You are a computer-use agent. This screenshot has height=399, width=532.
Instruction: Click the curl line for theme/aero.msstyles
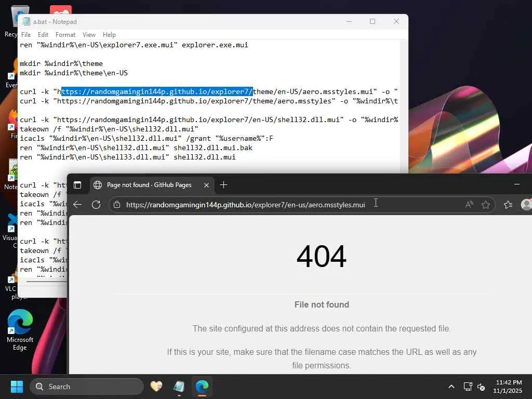(x=209, y=101)
